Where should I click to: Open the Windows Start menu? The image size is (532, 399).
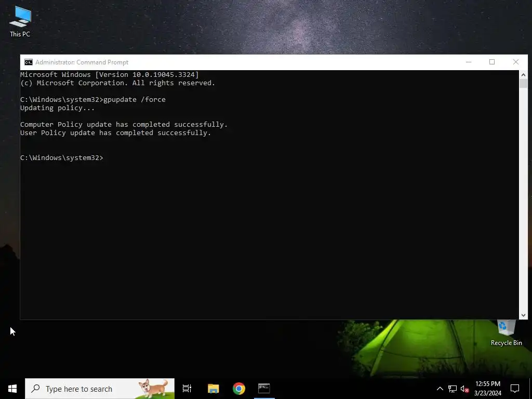click(x=12, y=389)
